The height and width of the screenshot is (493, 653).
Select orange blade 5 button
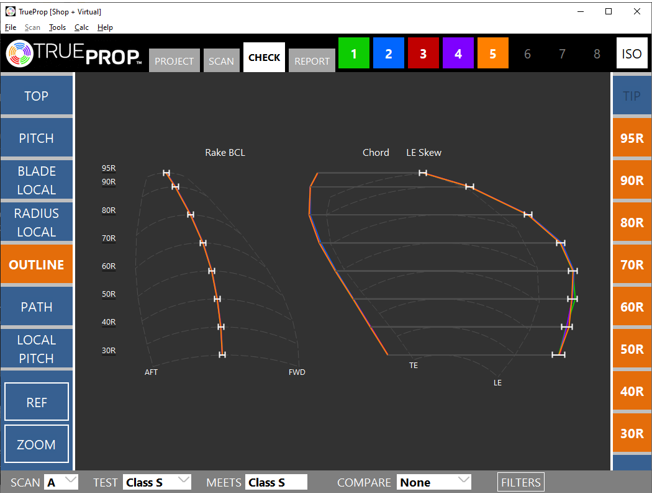(493, 54)
